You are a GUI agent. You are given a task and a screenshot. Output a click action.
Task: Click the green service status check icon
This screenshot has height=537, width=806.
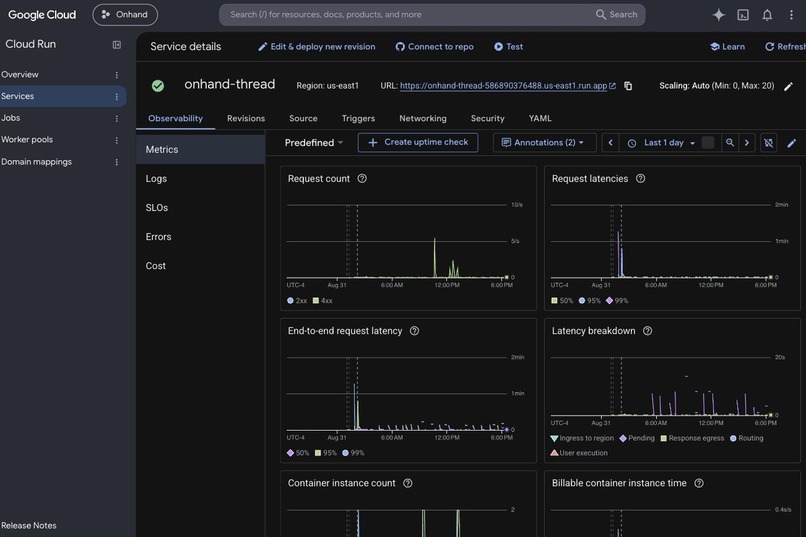click(158, 86)
